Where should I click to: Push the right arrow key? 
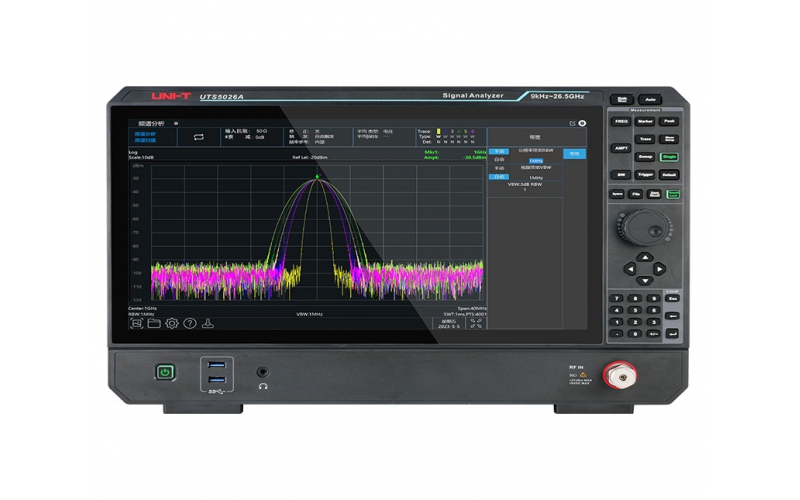pyautogui.click(x=660, y=269)
